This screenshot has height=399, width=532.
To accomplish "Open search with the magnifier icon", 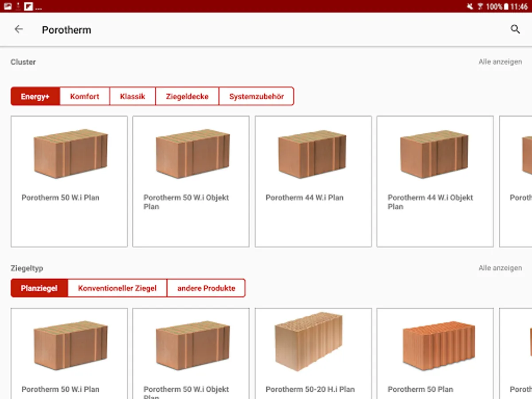I will (515, 29).
